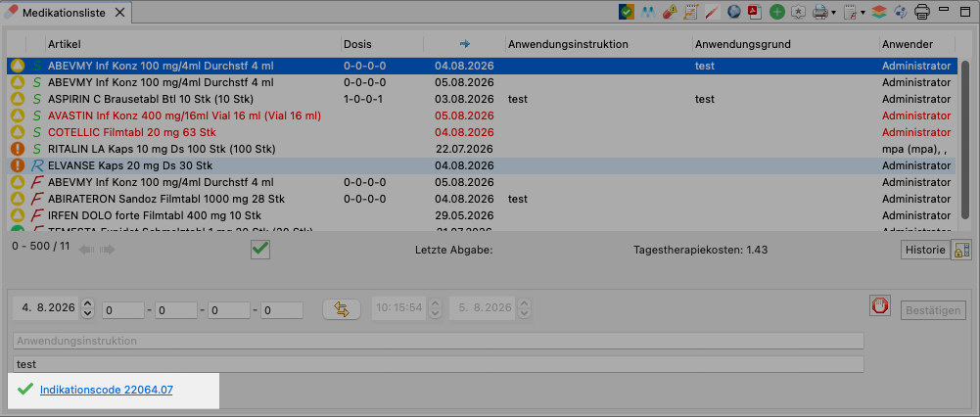Click the colored stacked layers icon
Viewport: 980px width, 417px height.
pos(879,11)
